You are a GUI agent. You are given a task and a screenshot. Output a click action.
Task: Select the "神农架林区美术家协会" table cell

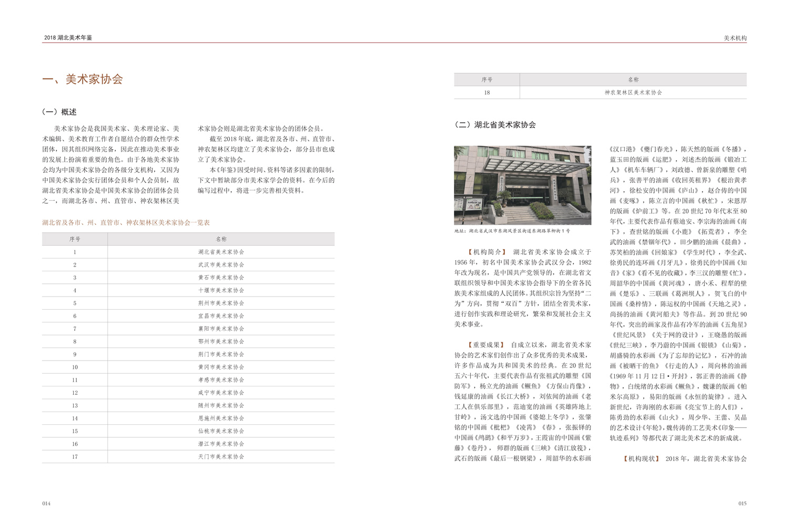click(x=633, y=93)
